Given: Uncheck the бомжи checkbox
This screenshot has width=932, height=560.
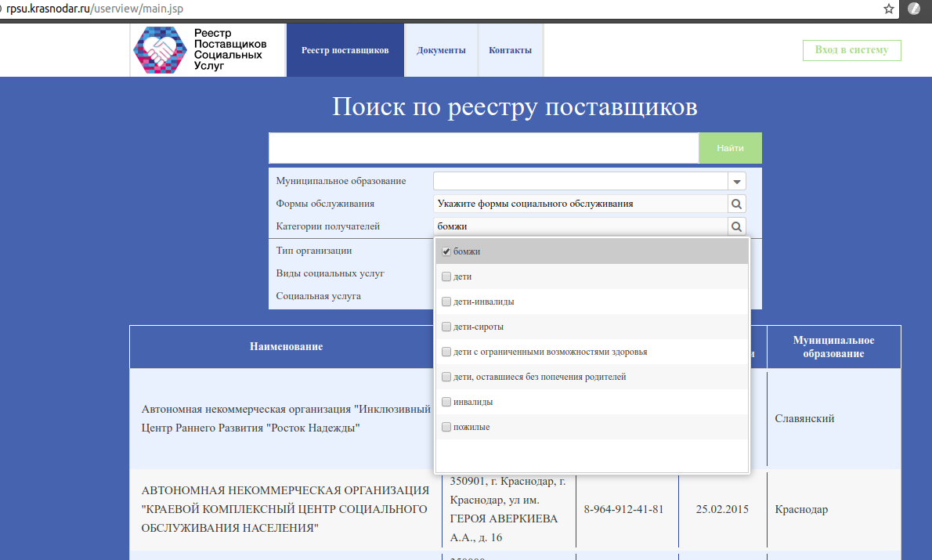Looking at the screenshot, I should 446,251.
